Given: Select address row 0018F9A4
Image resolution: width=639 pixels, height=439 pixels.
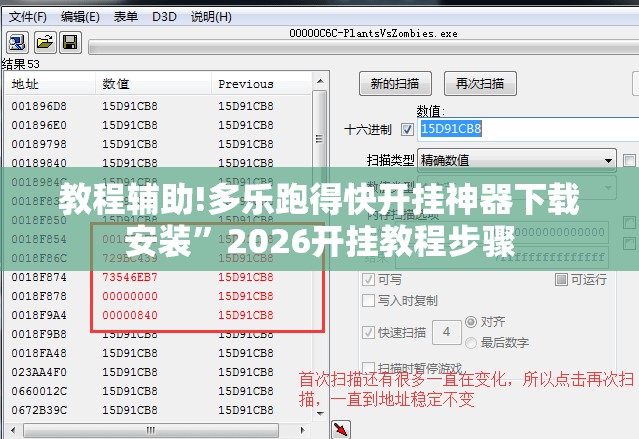Looking at the screenshot, I should tap(159, 315).
